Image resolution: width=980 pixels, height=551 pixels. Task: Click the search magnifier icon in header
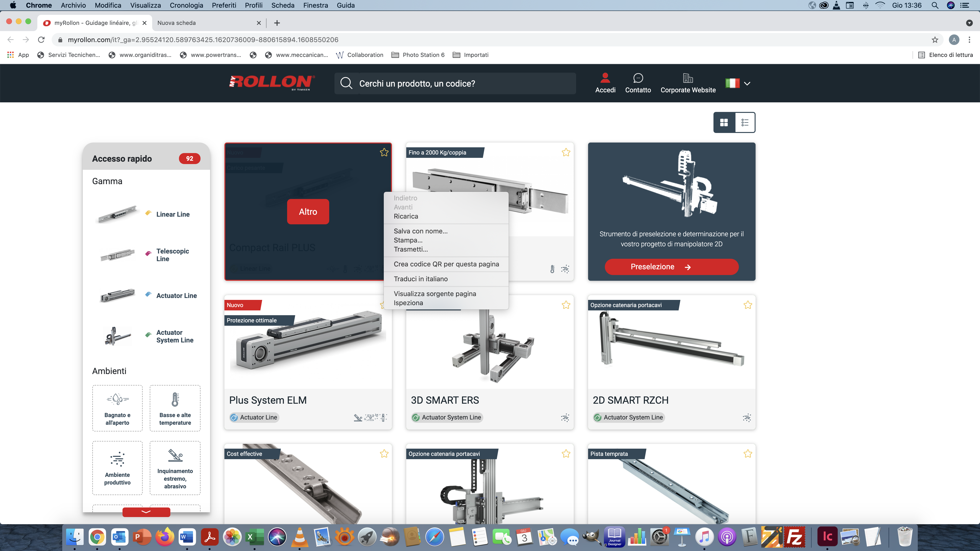point(346,83)
